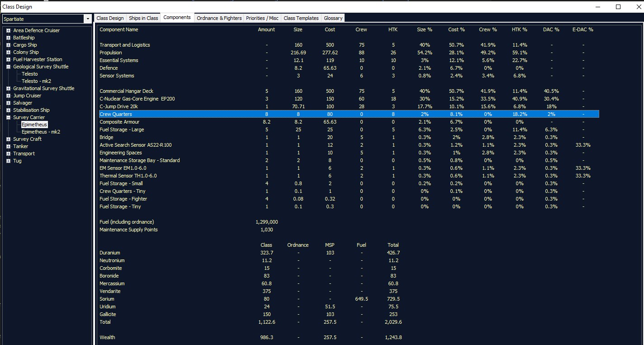This screenshot has height=345, width=644.
Task: Expand the Transport node
Action: pyautogui.click(x=8, y=153)
